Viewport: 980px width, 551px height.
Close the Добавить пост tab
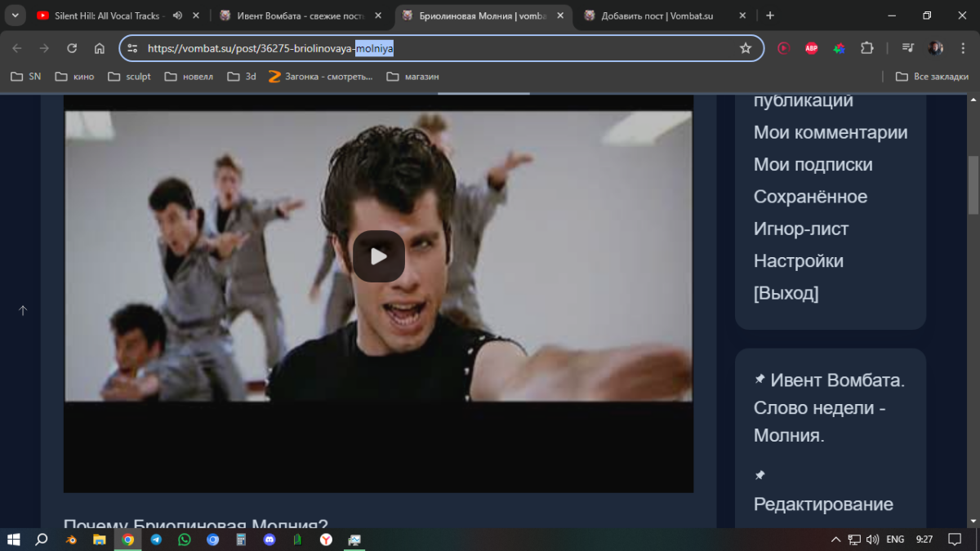[742, 16]
